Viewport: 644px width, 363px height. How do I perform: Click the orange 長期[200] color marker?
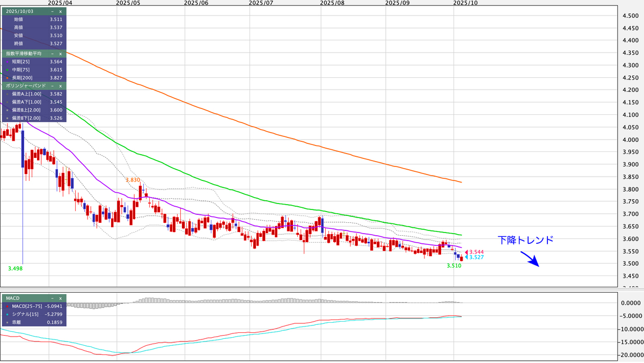(x=6, y=78)
